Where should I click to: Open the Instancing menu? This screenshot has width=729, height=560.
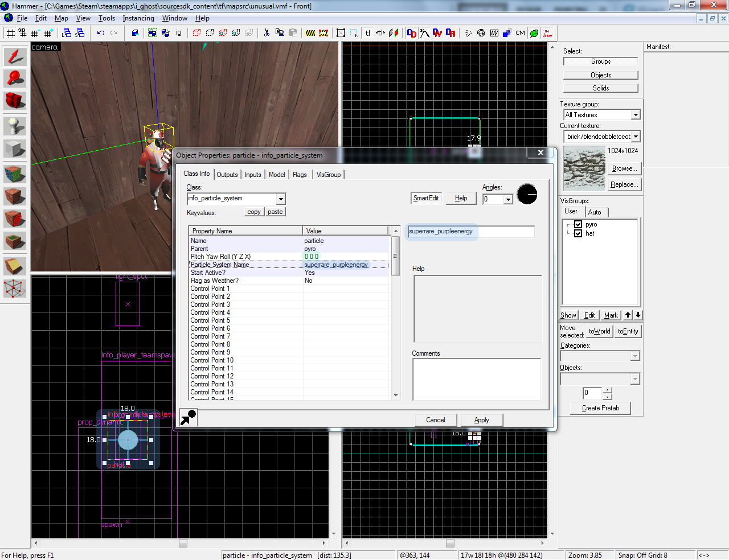click(138, 18)
